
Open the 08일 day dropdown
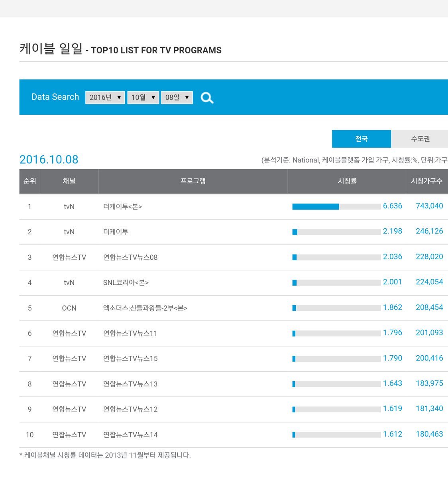(x=177, y=98)
